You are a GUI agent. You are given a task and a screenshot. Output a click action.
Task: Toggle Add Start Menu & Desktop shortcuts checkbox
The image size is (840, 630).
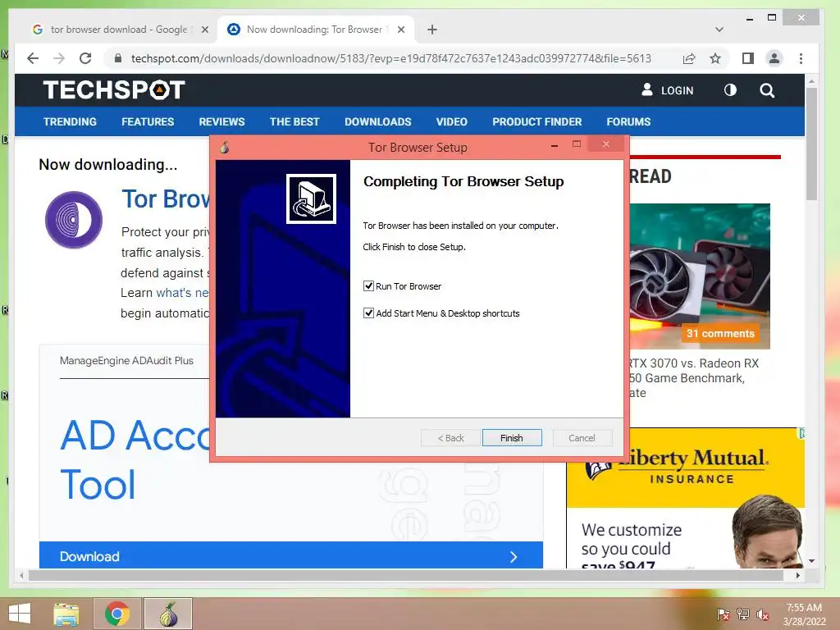[368, 313]
